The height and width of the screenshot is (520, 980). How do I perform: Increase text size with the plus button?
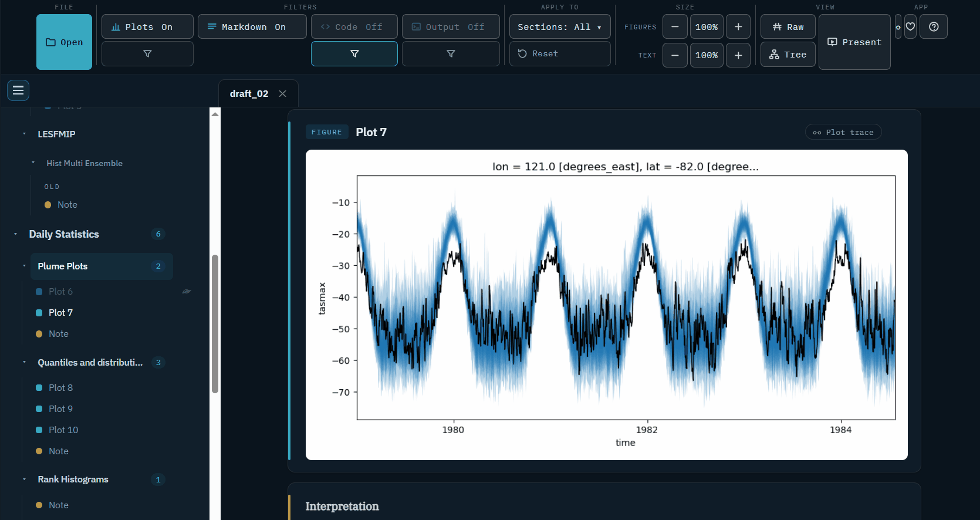(x=738, y=55)
